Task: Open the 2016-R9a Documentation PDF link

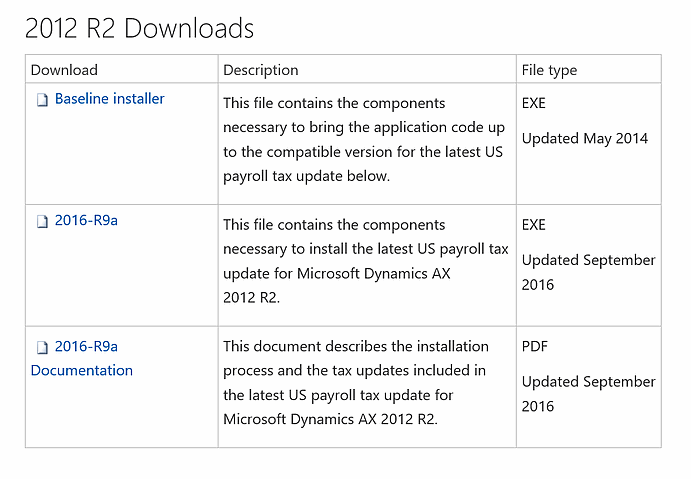Action: tap(82, 358)
